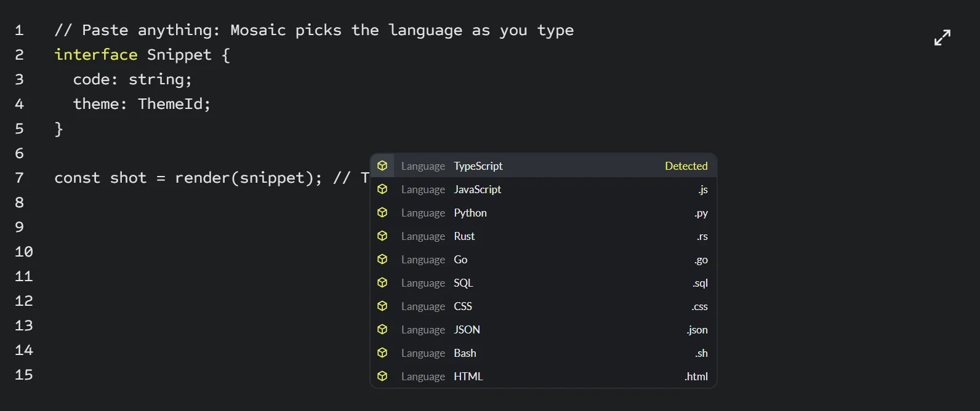
Task: Click the cube icon beside HTML
Action: click(x=382, y=377)
